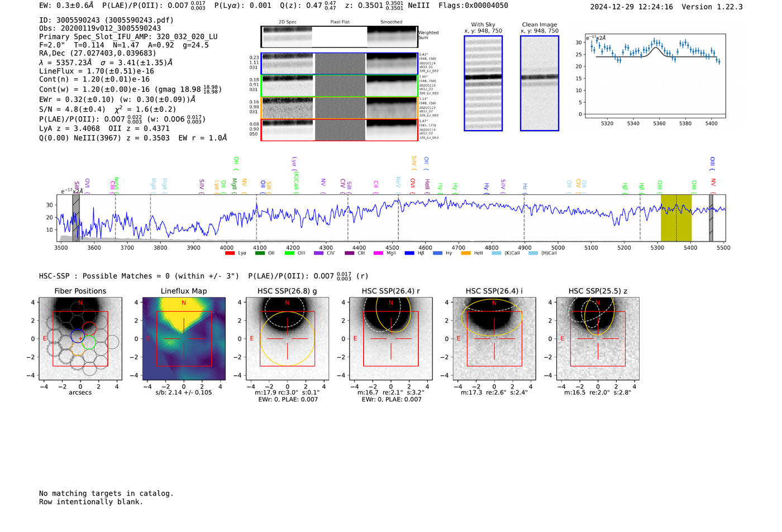This screenshot has width=782, height=532.
Task: Select the orange-bordered fiber spectrum row
Action: point(340,108)
